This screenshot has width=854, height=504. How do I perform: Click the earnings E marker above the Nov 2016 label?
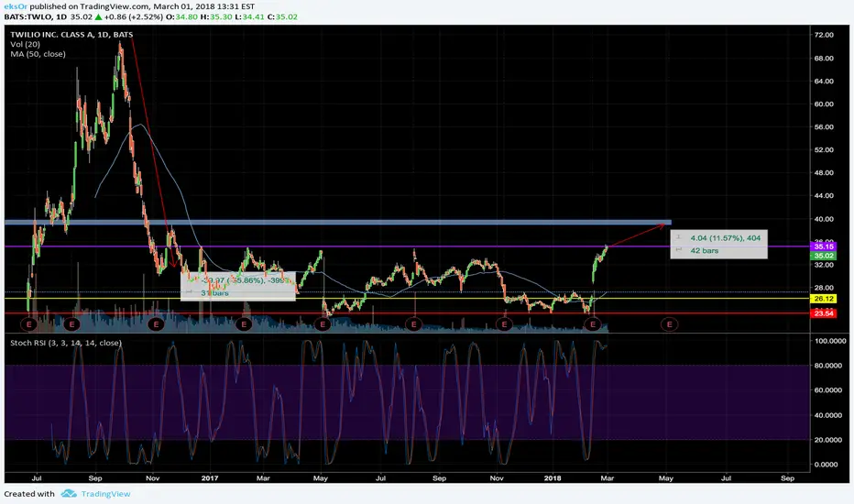(x=157, y=324)
